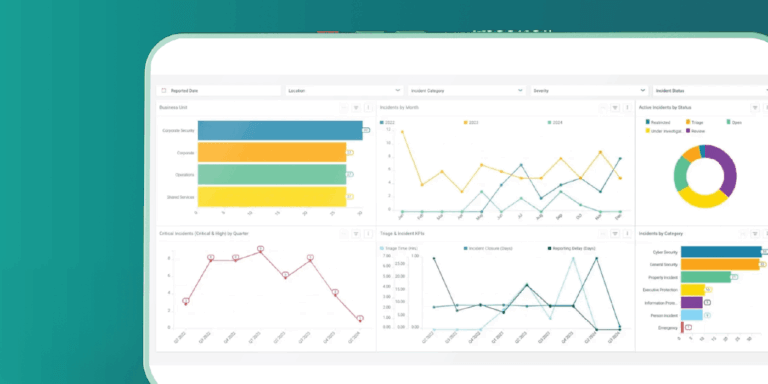Select the orange Corporate bar in Business Unit
Screen dimensions: 768x384
click(x=272, y=152)
